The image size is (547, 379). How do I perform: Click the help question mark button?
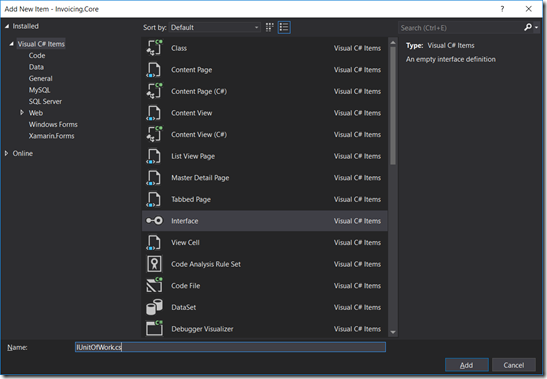(502, 9)
